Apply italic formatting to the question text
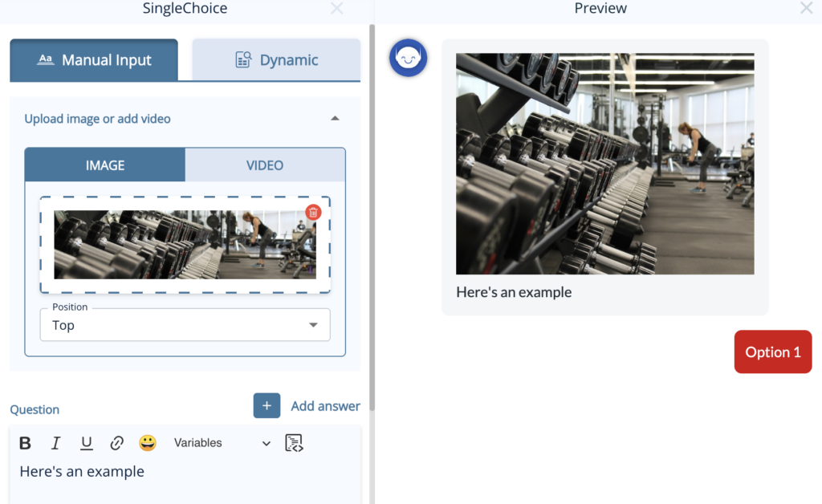822x504 pixels. [x=55, y=442]
